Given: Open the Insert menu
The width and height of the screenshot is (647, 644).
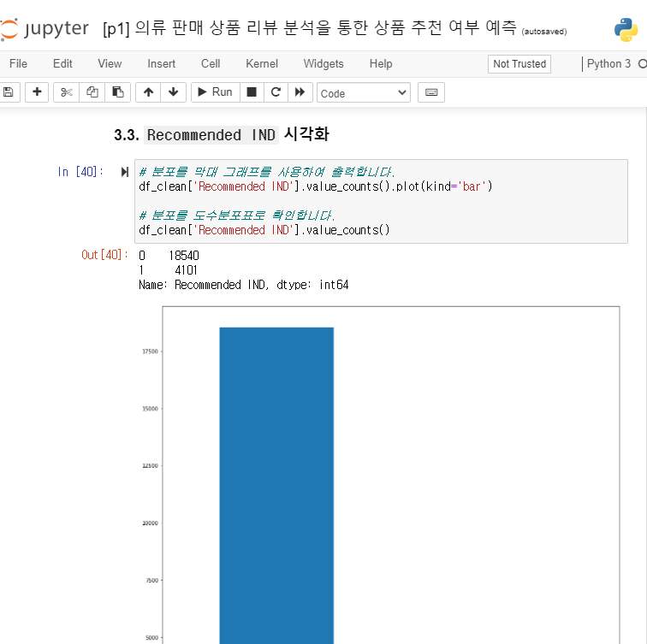Looking at the screenshot, I should pos(162,64).
